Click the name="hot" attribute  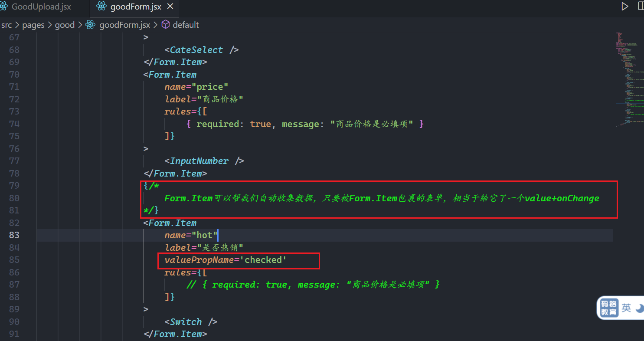[x=191, y=235]
